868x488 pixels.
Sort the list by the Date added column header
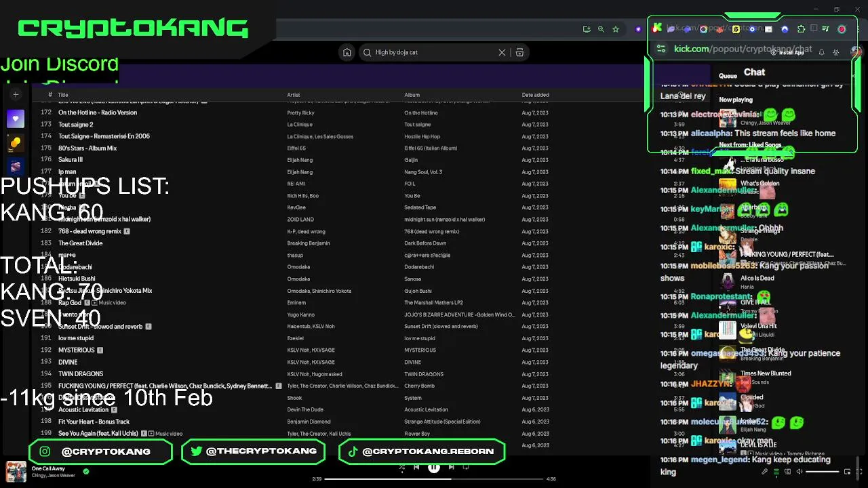pos(536,95)
